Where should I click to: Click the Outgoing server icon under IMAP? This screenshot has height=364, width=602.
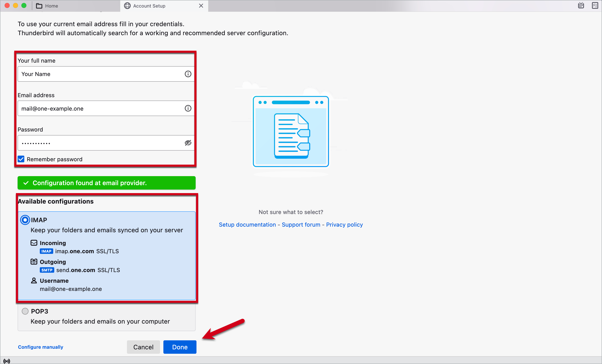(34, 261)
